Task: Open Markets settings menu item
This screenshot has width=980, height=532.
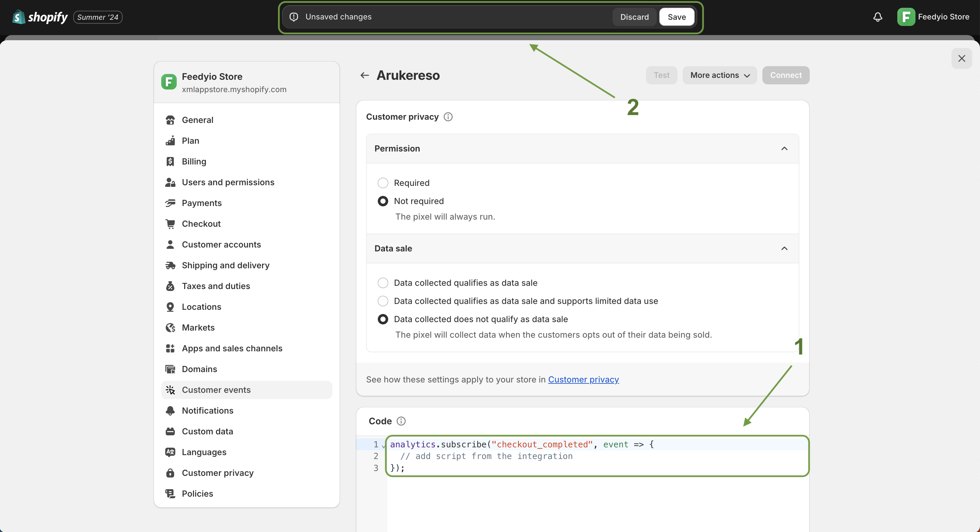Action: (246, 327)
